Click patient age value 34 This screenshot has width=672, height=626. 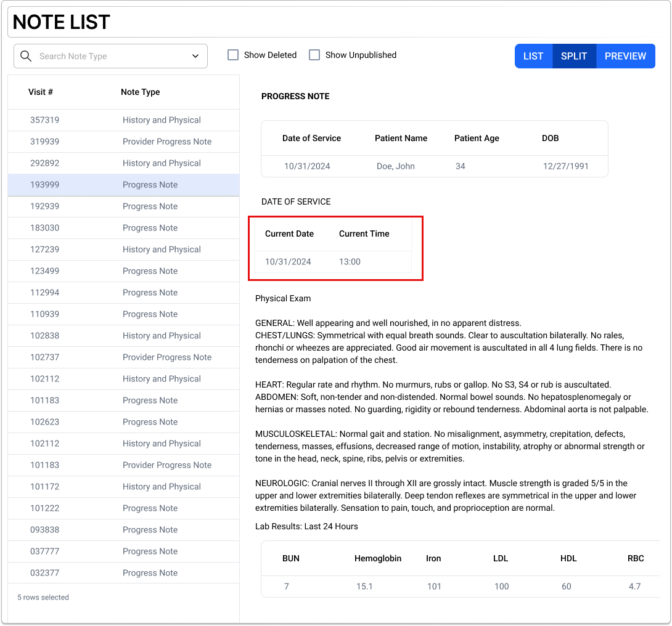point(461,166)
